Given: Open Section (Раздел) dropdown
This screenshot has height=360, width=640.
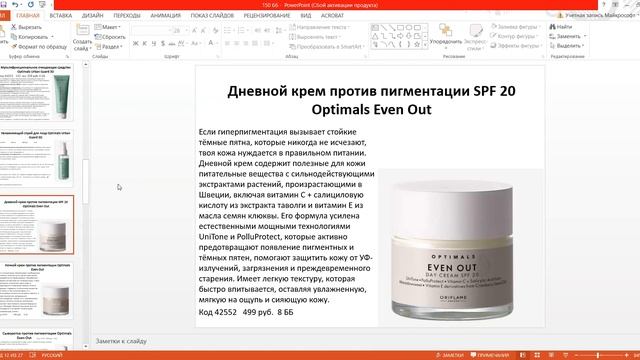Looking at the screenshot, I should pyautogui.click(x=109, y=47).
